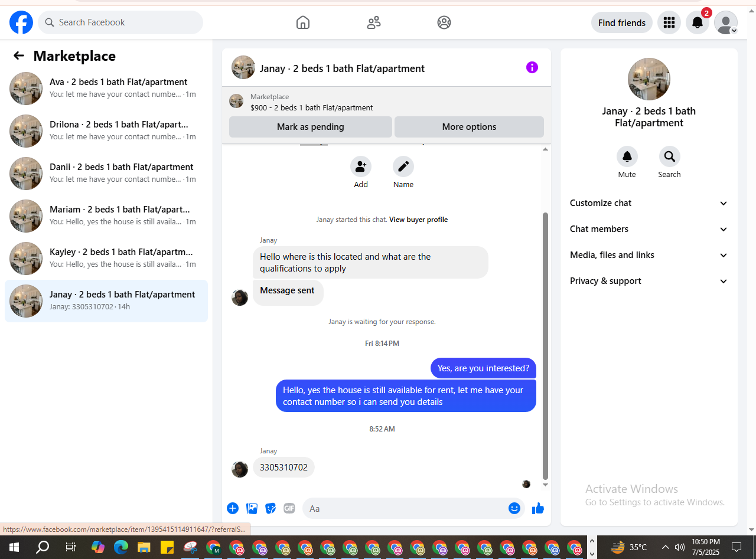Open Drilona conversation in Marketplace list

click(x=106, y=131)
